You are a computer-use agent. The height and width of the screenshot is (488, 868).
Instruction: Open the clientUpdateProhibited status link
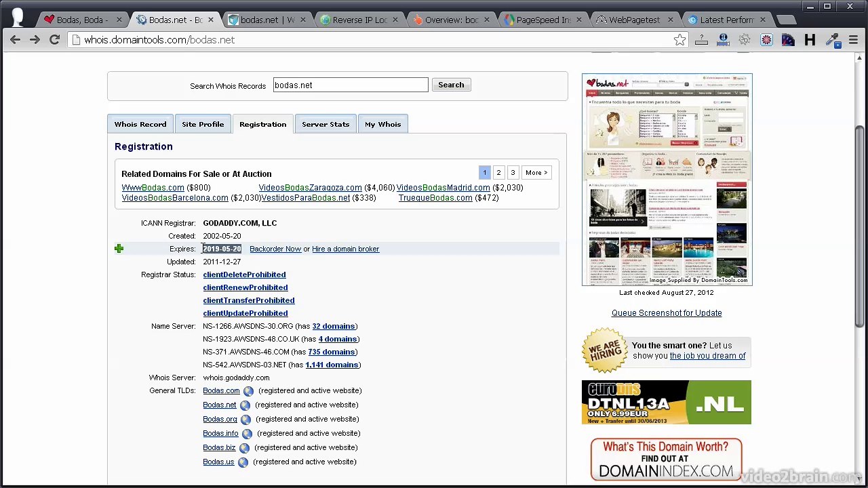pos(245,313)
